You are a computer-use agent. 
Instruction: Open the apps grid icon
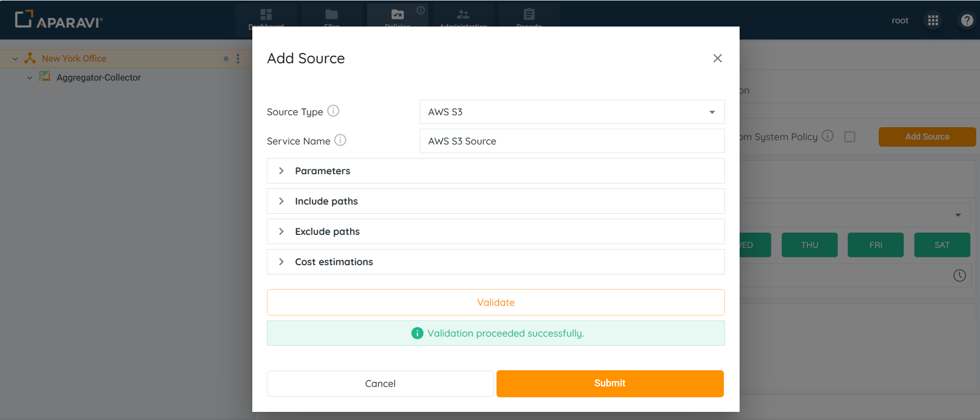(933, 21)
